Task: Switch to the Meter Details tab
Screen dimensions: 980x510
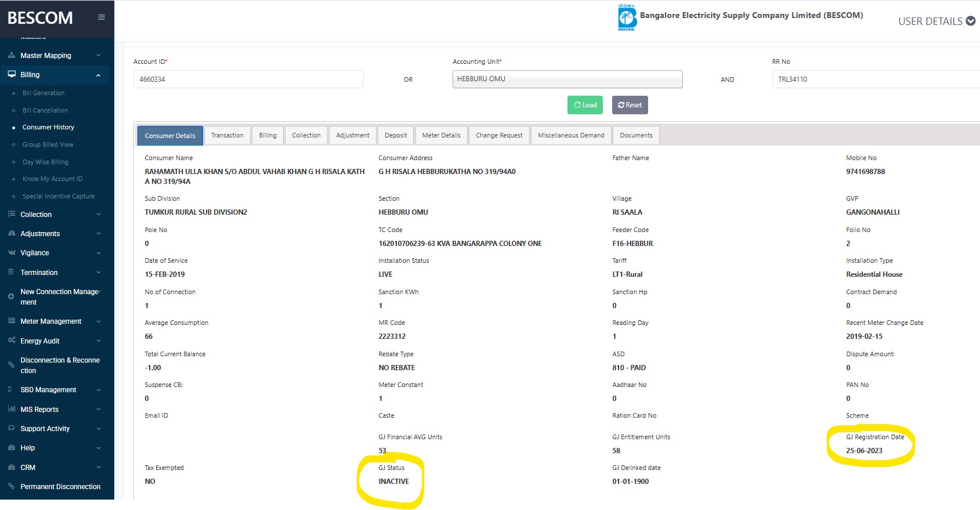Action: 442,135
